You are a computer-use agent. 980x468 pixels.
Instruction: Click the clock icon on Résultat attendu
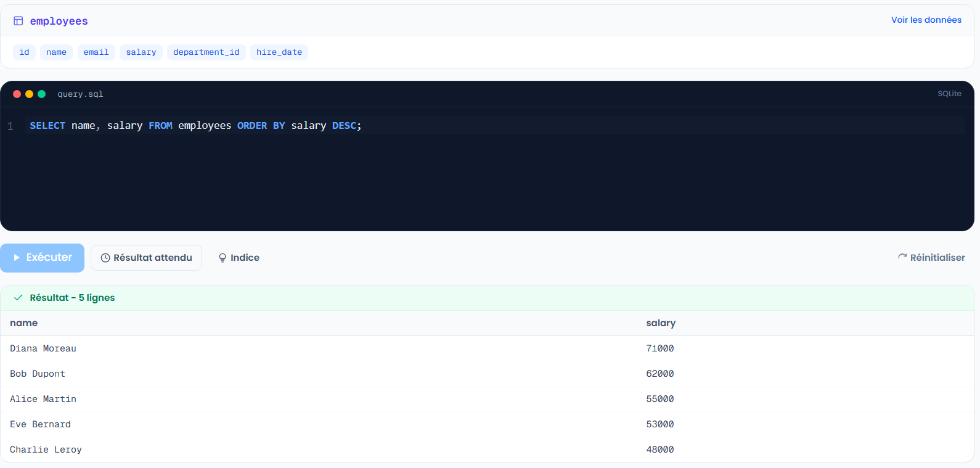click(105, 258)
